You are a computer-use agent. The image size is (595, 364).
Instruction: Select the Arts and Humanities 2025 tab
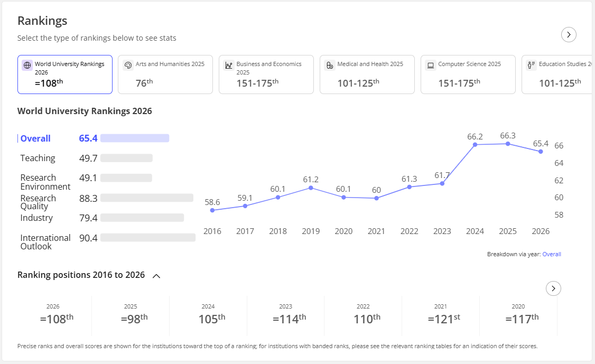point(165,74)
